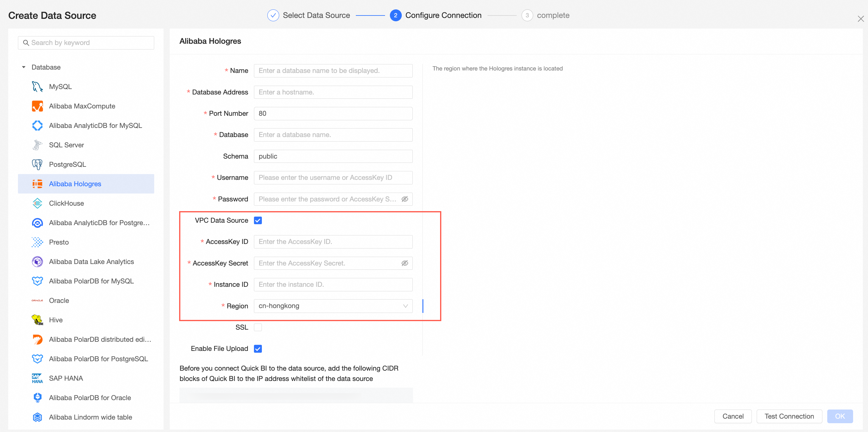Click the Test Connection button
The width and height of the screenshot is (868, 432).
click(x=789, y=417)
